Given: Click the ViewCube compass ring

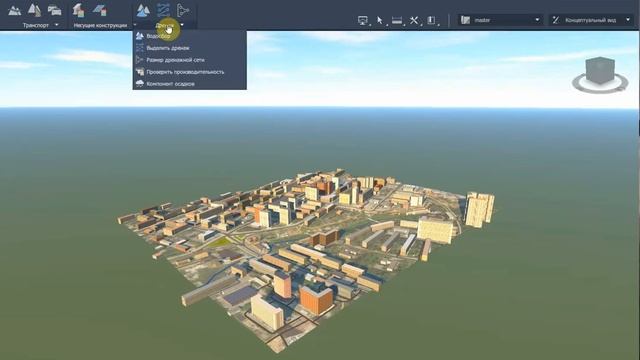Looking at the screenshot, I should coord(600,88).
